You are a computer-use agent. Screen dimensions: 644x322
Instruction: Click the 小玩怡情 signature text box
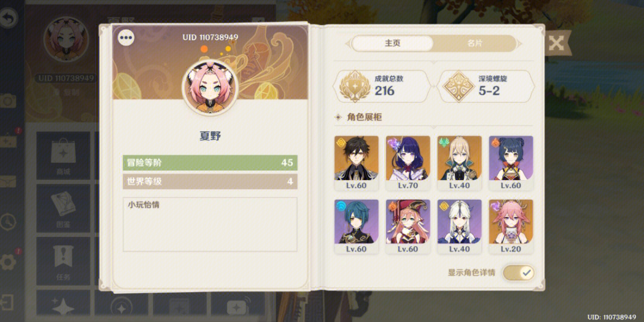tap(210, 224)
